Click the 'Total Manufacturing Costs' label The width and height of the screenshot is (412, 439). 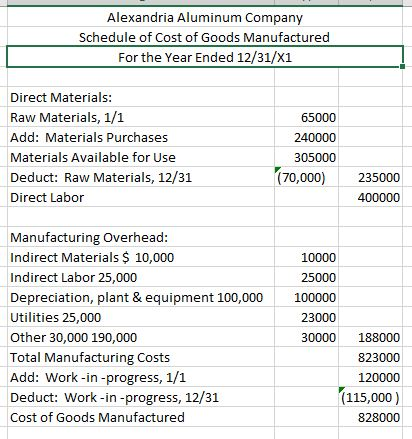coord(90,358)
